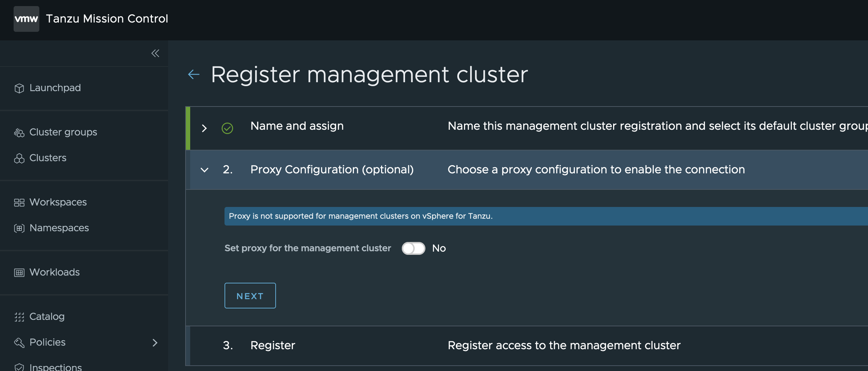The width and height of the screenshot is (868, 371).
Task: Click the Register step title
Action: pos(273,345)
